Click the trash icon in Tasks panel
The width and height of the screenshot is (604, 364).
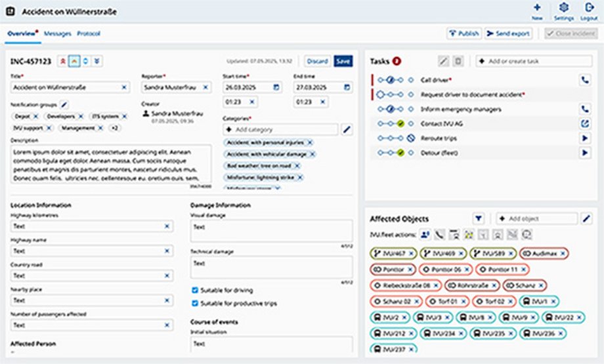click(458, 61)
